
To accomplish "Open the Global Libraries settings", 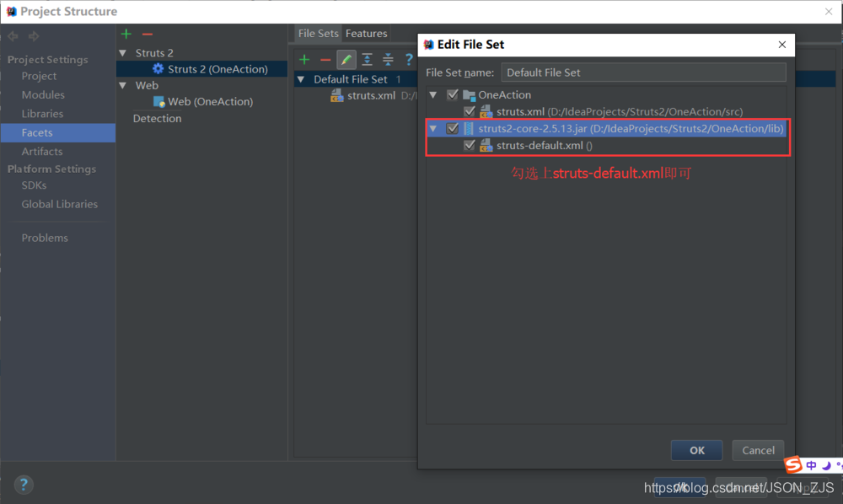I will 60,204.
